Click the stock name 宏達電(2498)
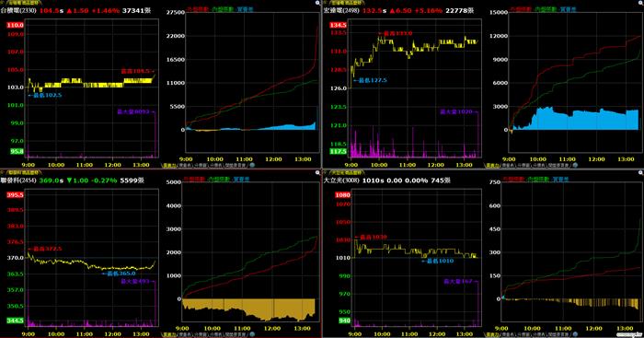Viewport: 644px width, 338px height. point(341,10)
